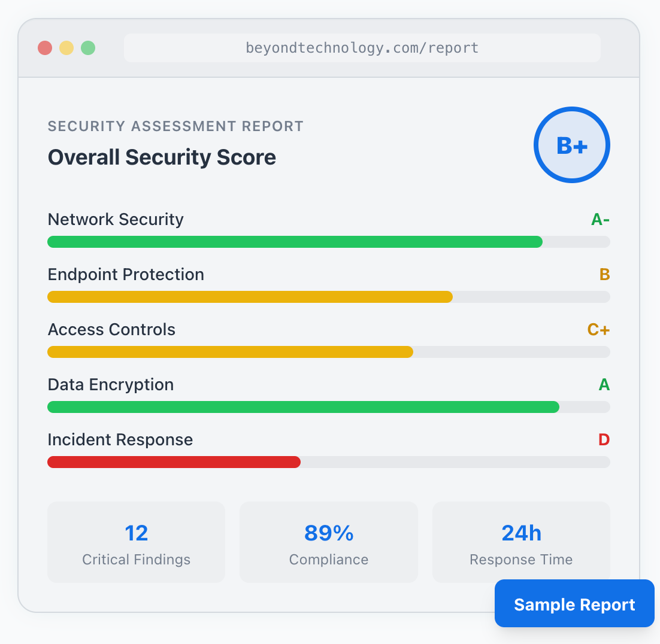Viewport: 660px width, 644px height.
Task: Click the Incident Response progress bar
Action: pos(329,462)
